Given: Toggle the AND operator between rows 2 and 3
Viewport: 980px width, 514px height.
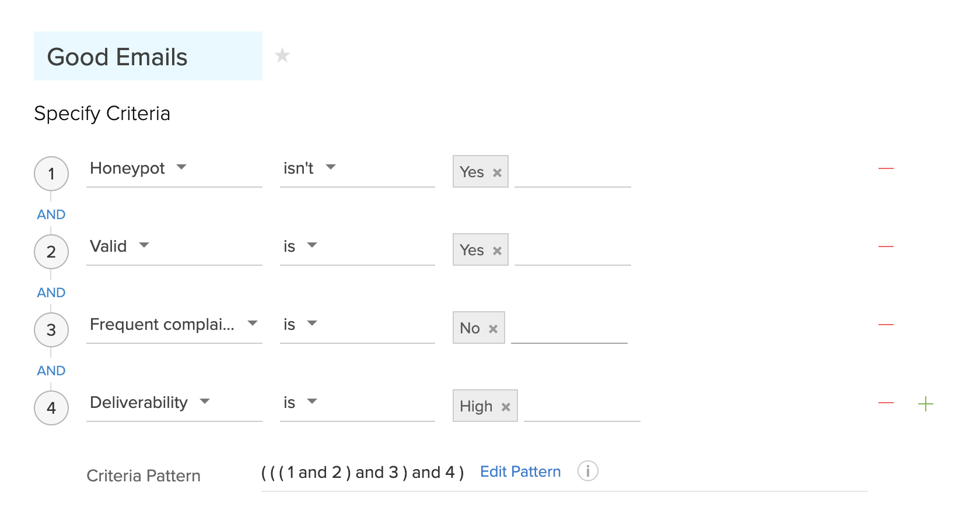Looking at the screenshot, I should pos(51,293).
